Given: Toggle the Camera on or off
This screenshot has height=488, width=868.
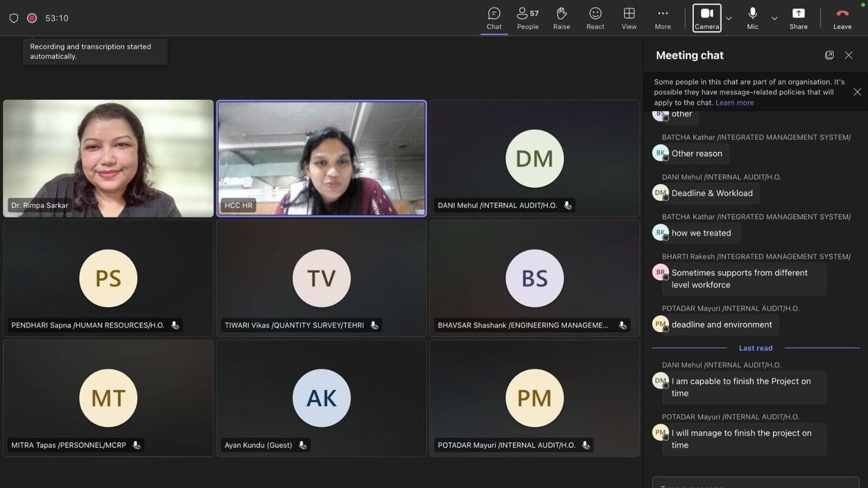Looking at the screenshot, I should click(707, 18).
